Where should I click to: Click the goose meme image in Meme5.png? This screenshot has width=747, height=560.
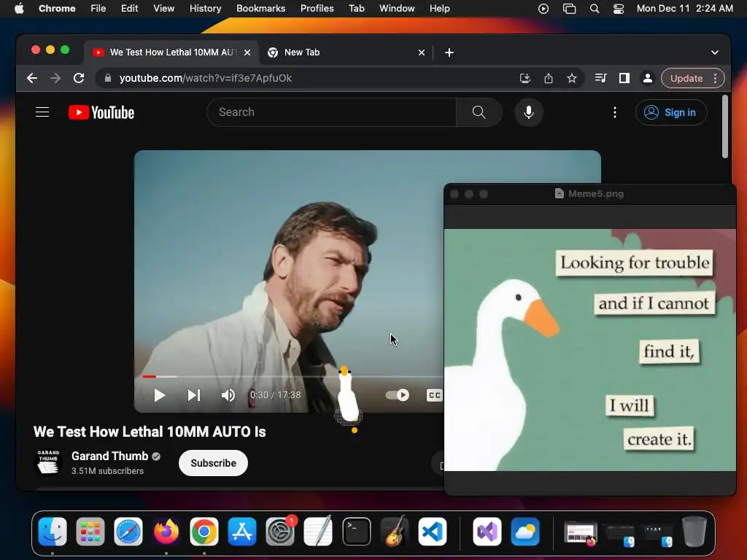coord(589,350)
